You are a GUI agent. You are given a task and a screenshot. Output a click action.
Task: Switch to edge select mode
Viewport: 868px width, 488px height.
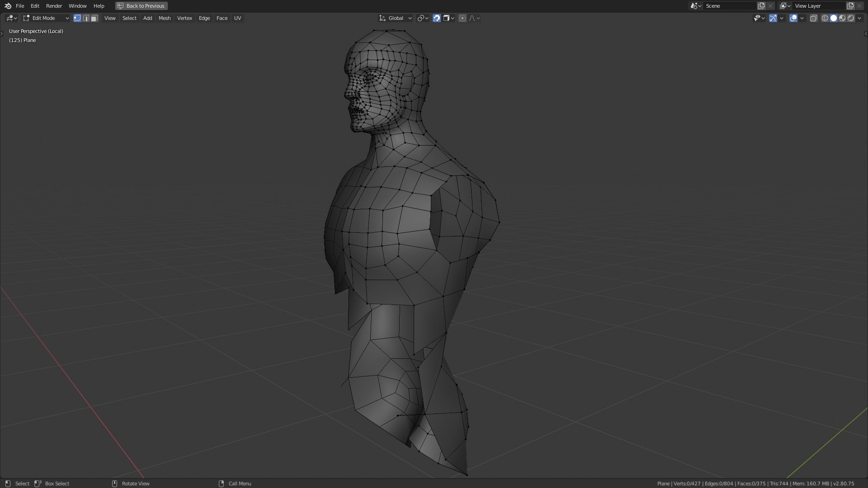(x=86, y=18)
